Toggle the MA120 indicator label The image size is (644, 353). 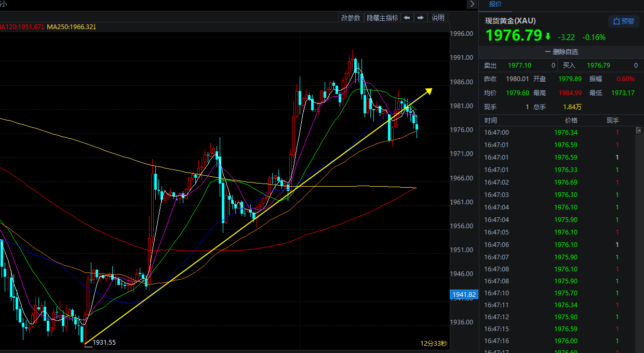pyautogui.click(x=21, y=27)
